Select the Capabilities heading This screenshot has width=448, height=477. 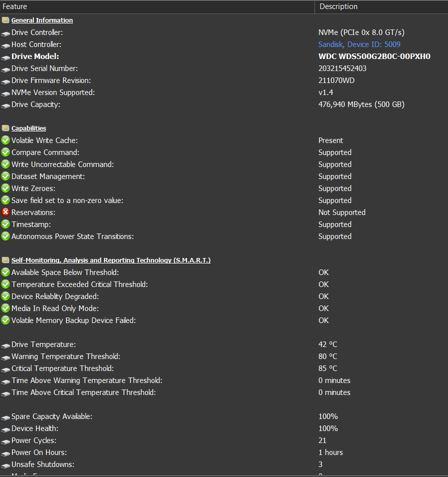point(28,128)
